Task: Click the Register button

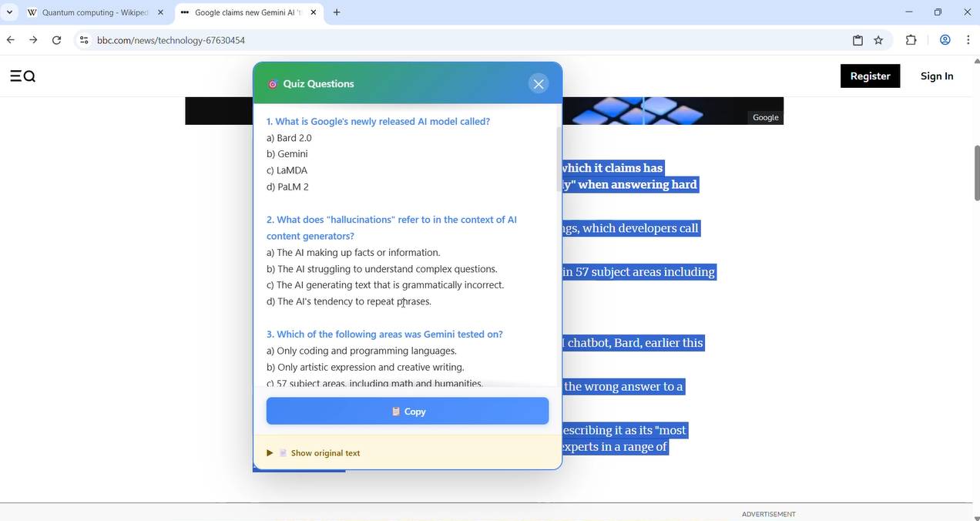Action: [870, 76]
